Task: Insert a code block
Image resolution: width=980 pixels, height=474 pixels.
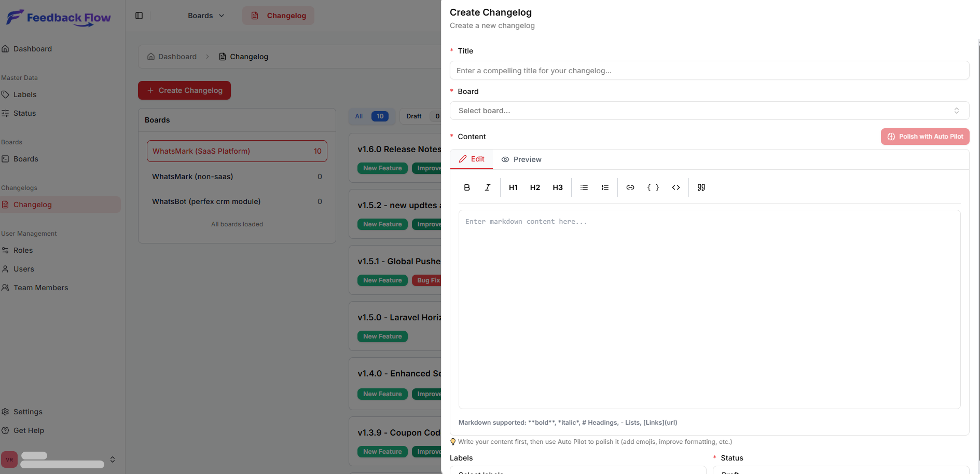Action: [675, 187]
